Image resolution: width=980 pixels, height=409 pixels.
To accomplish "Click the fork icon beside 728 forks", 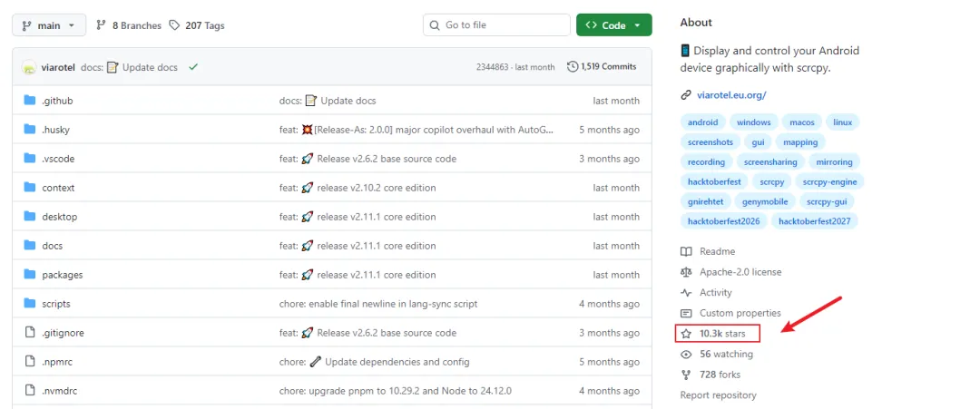I will (x=686, y=375).
